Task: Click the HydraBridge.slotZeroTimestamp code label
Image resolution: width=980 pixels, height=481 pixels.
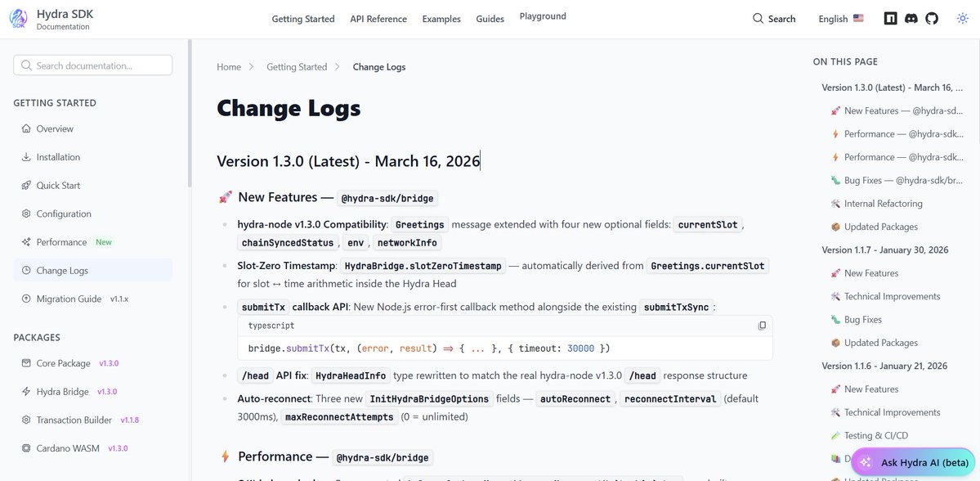Action: pos(423,266)
